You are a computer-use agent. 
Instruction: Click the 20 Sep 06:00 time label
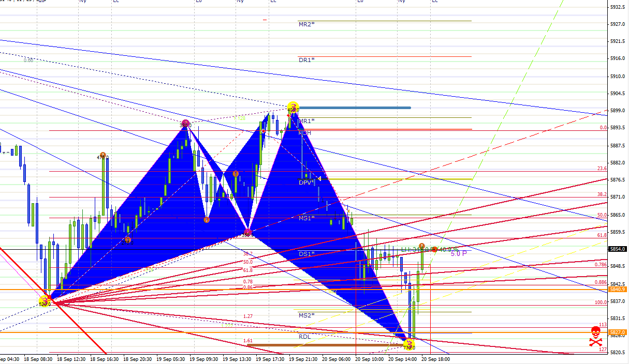[337, 359]
